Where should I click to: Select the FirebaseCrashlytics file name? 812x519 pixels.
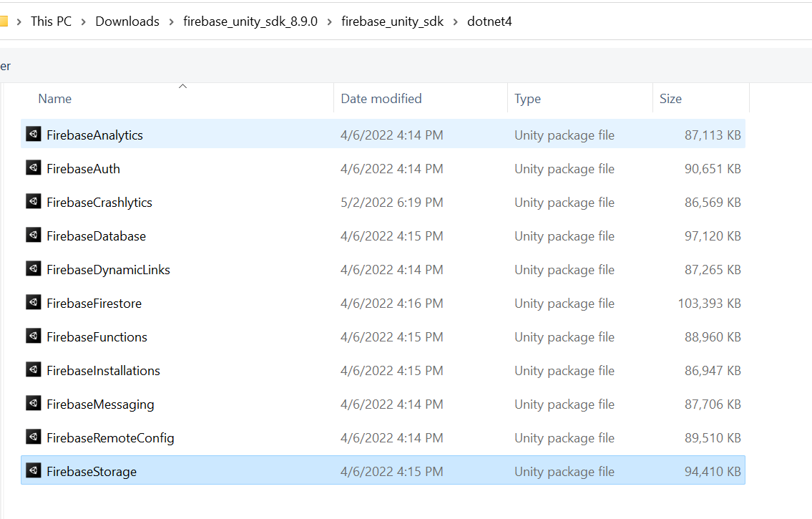pos(99,203)
